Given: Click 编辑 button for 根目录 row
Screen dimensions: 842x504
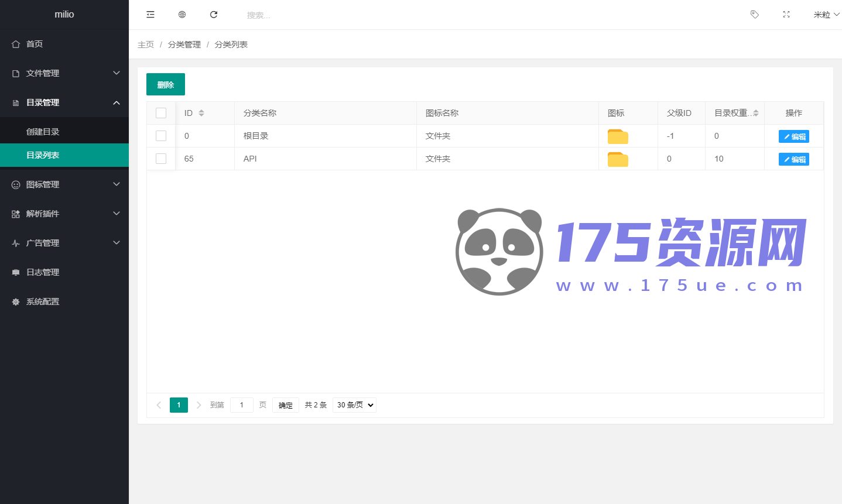Looking at the screenshot, I should [x=794, y=136].
